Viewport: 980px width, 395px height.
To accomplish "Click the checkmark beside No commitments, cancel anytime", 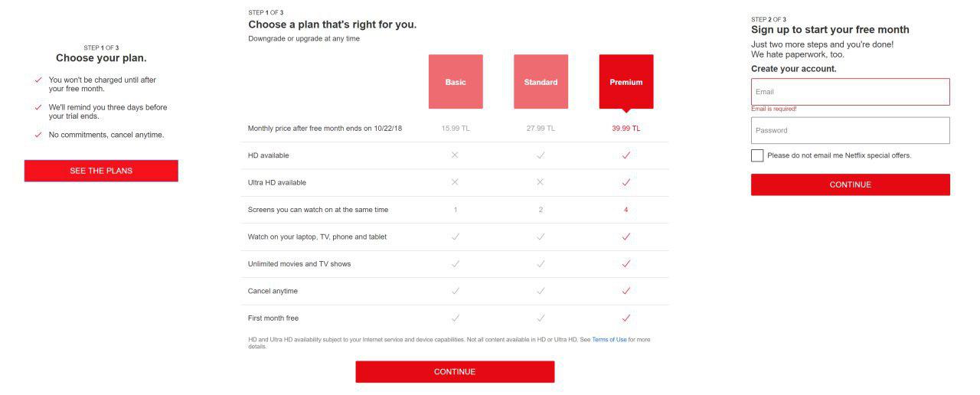I will click(38, 135).
